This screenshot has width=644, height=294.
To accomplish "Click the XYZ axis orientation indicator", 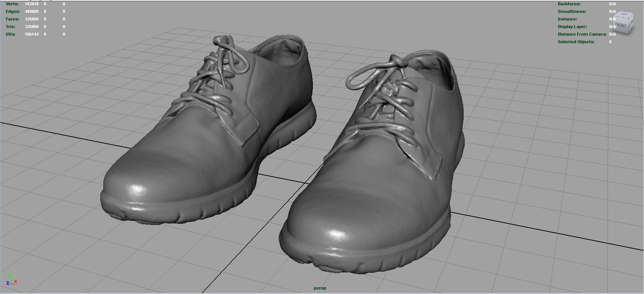I will (x=11, y=280).
